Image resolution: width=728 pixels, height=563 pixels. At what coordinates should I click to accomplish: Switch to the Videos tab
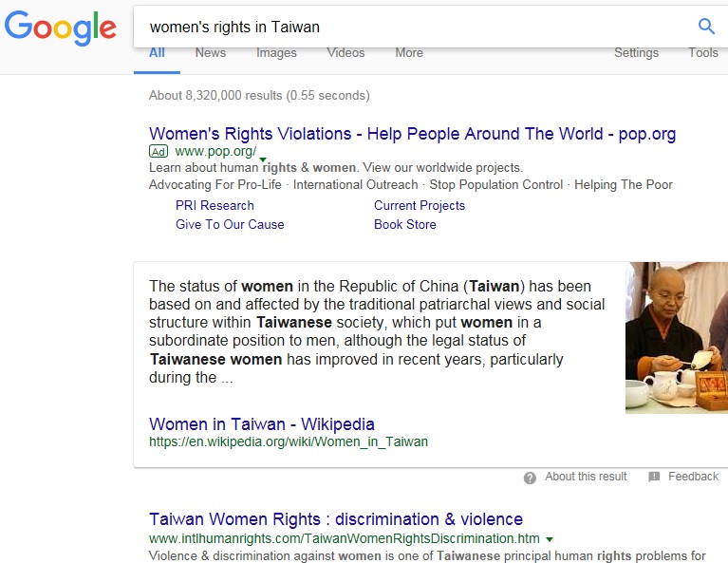point(345,53)
